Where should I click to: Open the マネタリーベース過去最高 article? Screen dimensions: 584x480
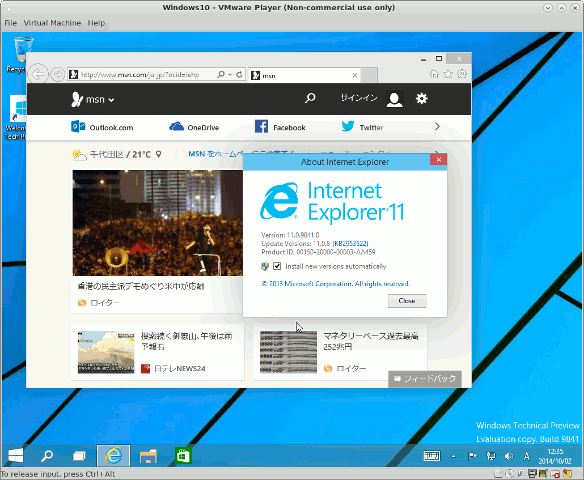coord(370,341)
